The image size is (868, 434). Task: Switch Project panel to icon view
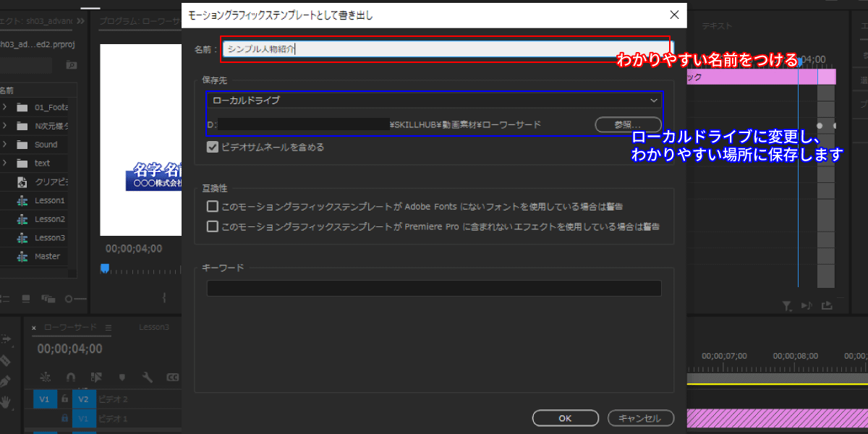tap(26, 298)
